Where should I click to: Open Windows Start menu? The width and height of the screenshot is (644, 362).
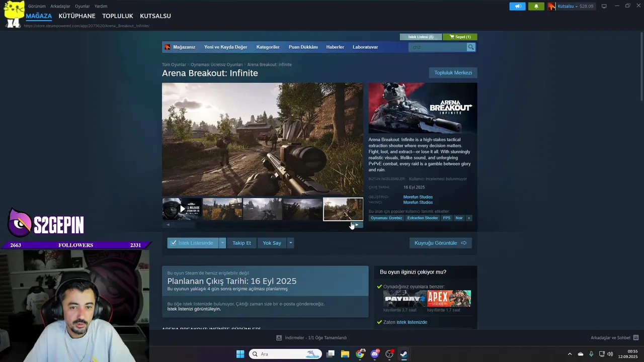pos(240,354)
